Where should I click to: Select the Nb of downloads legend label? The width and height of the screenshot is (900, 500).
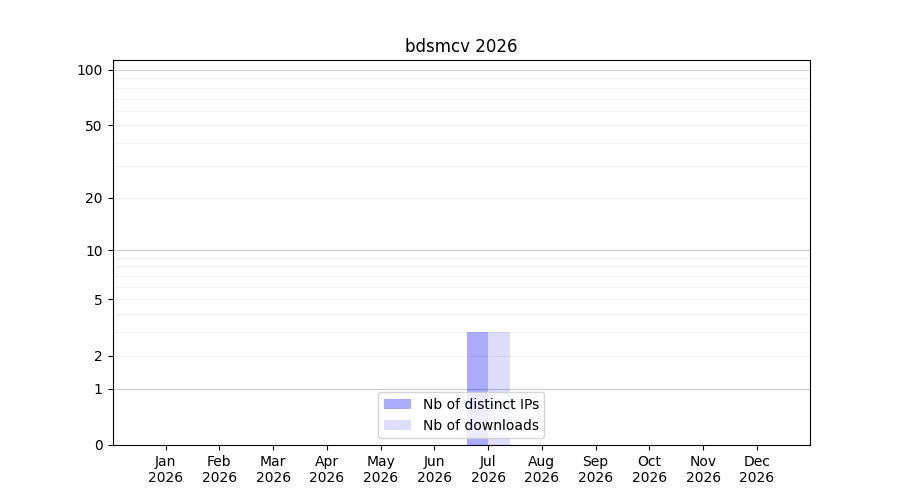click(x=481, y=425)
